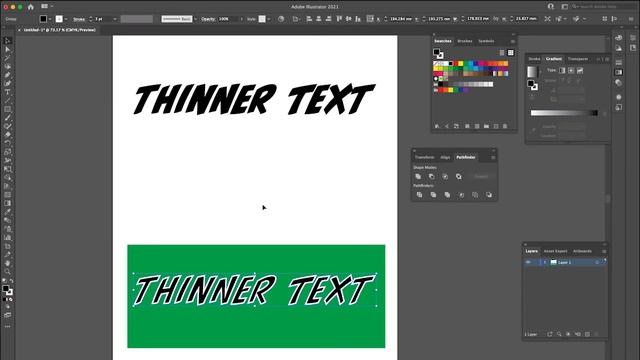
Task: Click Merge pathfinder icon
Action: tap(447, 195)
